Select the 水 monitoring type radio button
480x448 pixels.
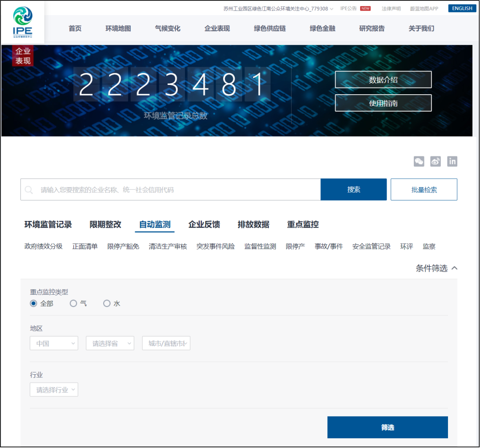[x=107, y=303]
